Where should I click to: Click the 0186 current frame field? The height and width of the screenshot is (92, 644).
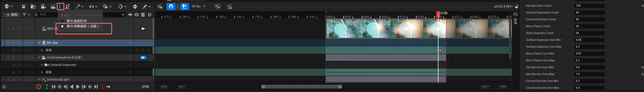click(145, 87)
